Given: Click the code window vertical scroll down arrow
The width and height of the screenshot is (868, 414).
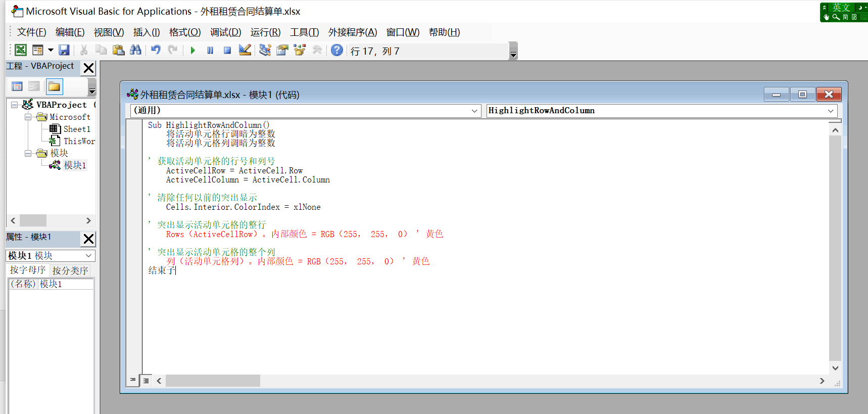Looking at the screenshot, I should (835, 368).
